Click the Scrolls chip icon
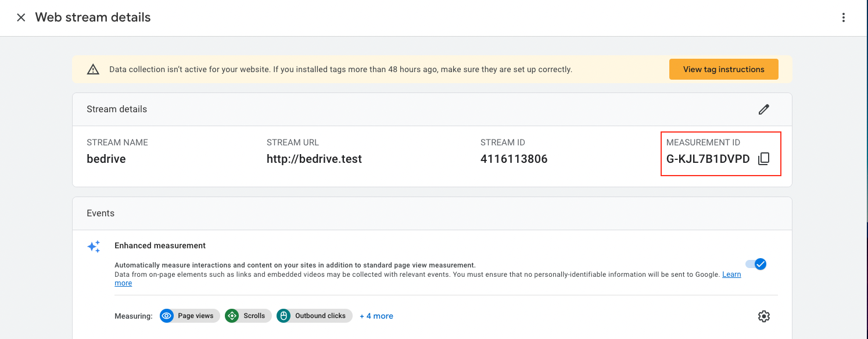 click(232, 316)
